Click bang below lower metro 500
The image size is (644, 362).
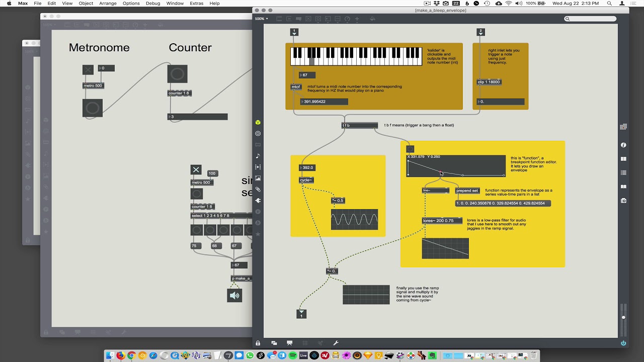197,194
